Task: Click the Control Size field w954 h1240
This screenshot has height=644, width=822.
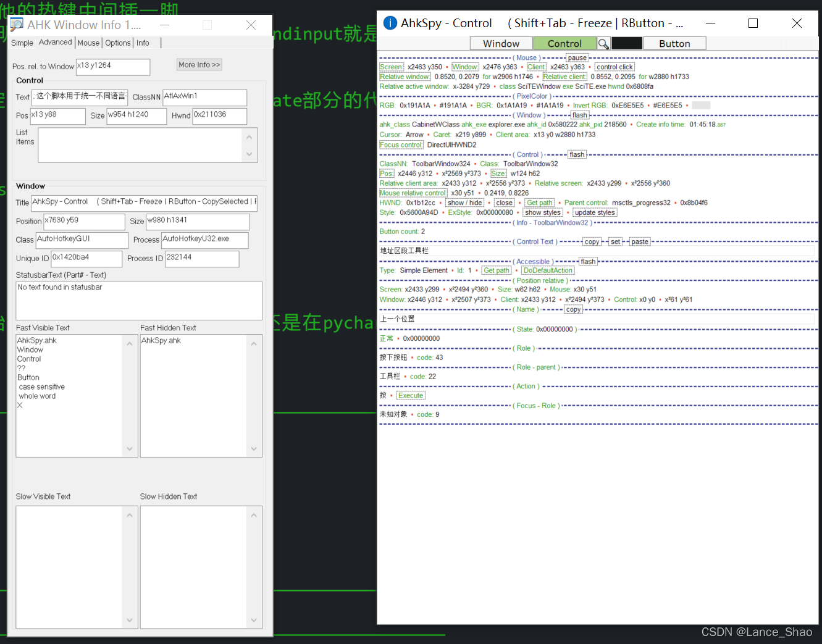Action: 136,116
